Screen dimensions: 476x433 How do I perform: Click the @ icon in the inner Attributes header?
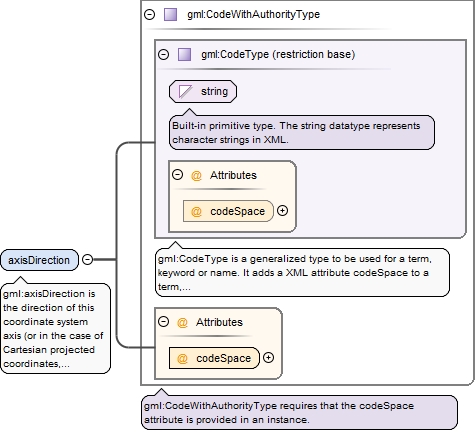pyautogui.click(x=196, y=175)
